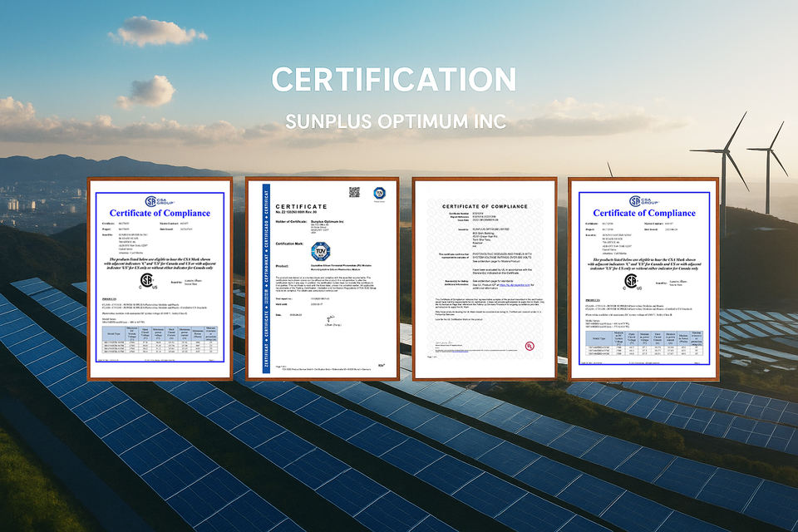Click the red UL mark on third certificate

click(528, 344)
